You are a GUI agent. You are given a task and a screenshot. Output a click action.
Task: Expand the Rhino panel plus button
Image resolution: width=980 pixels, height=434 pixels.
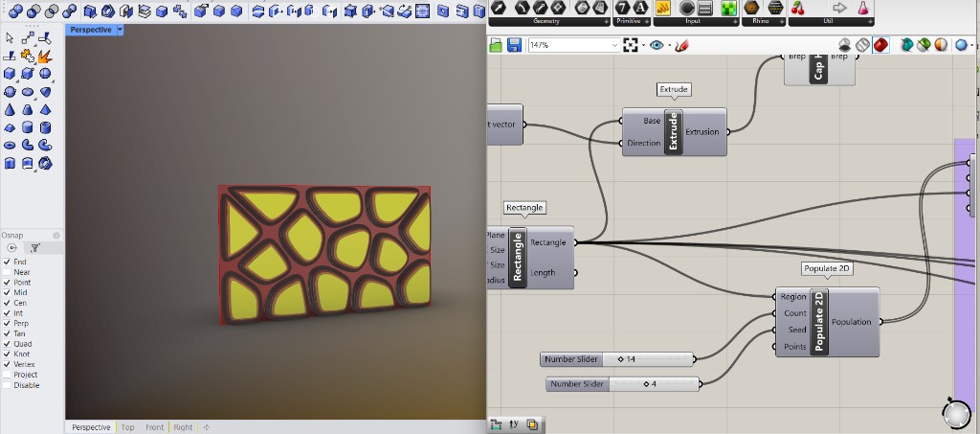pyautogui.click(x=781, y=21)
